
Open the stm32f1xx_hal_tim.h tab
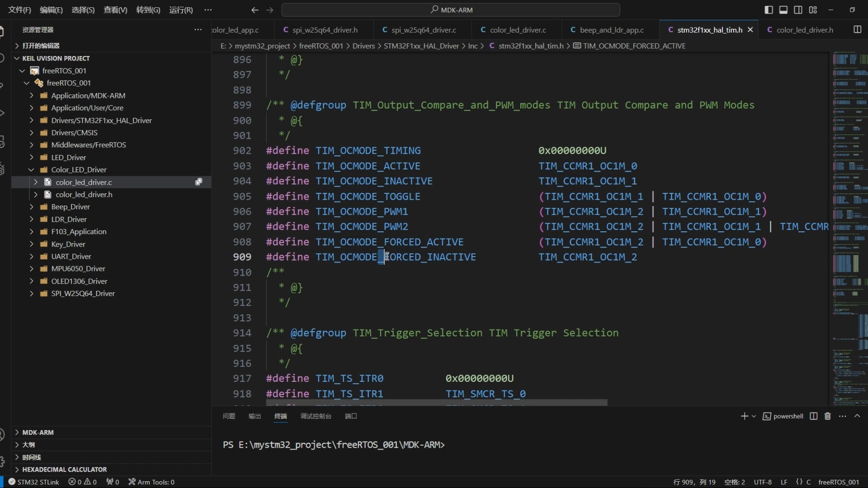pos(709,30)
